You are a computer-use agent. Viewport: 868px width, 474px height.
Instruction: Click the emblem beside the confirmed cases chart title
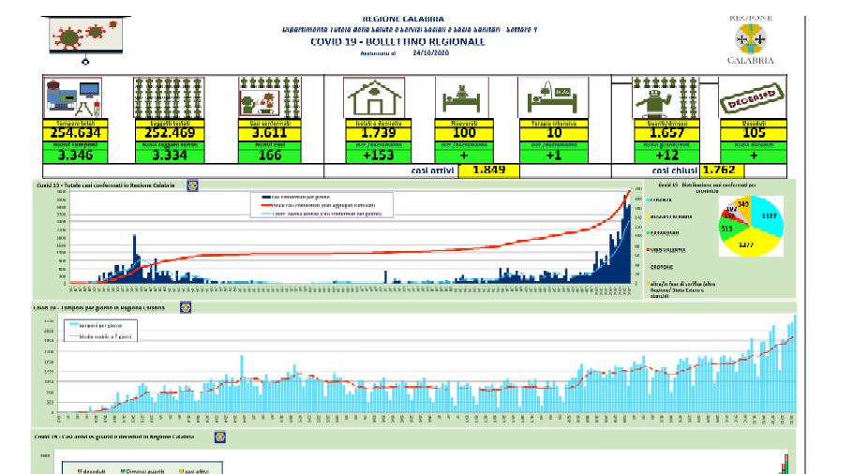193,186
